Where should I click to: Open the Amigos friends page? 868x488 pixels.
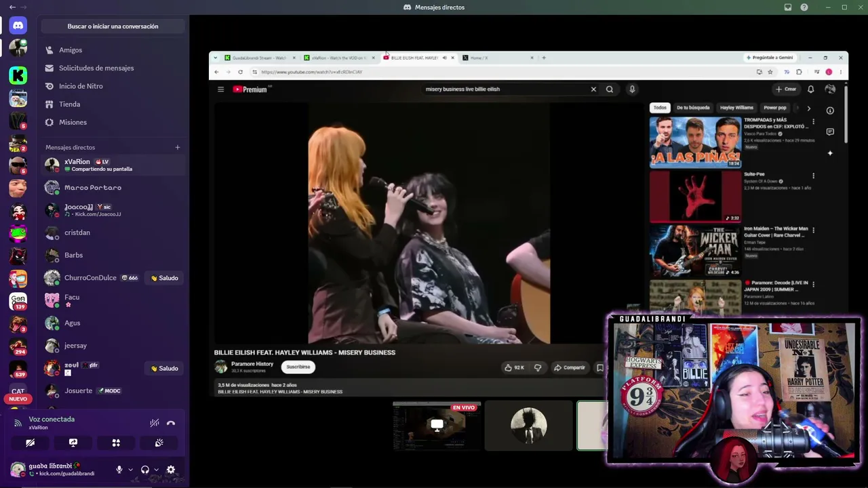click(113, 50)
